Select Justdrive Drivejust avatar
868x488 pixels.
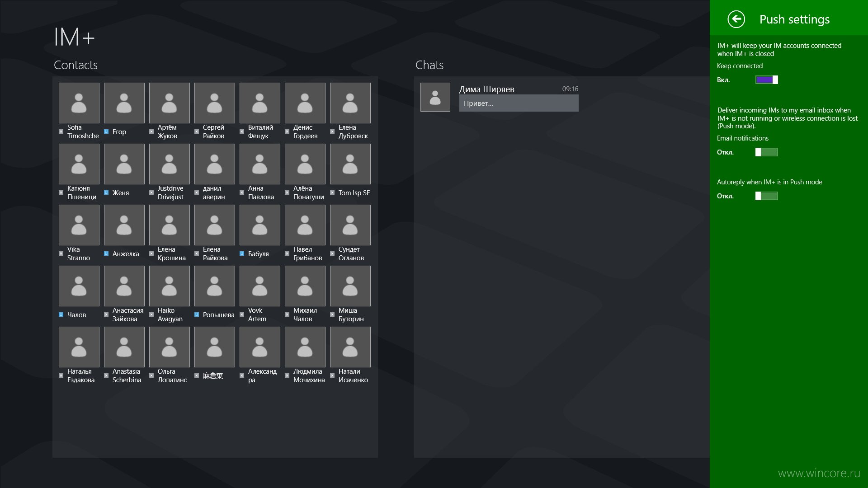tap(170, 164)
